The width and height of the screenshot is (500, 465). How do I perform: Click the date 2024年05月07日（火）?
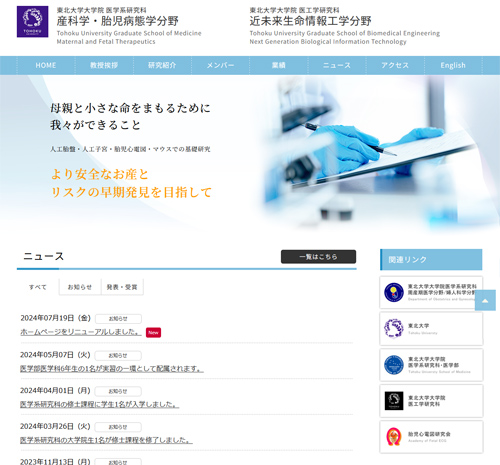coord(55,355)
